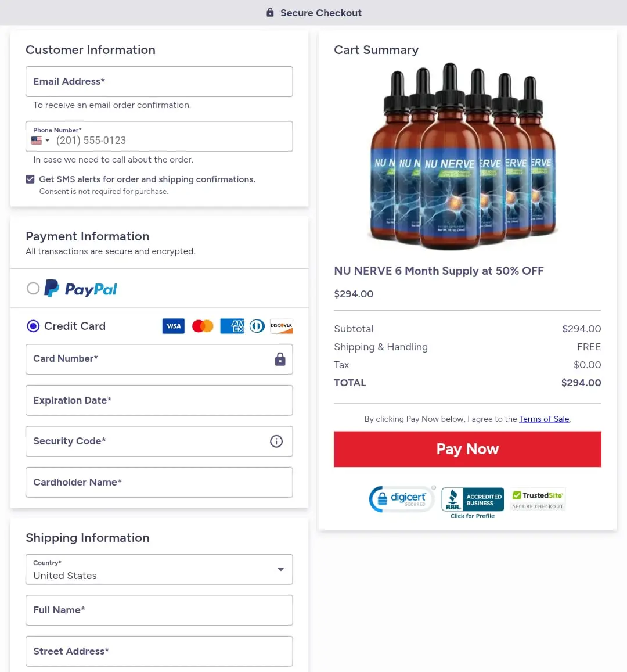The image size is (627, 672).
Task: Click the Diners Club card logo
Action: [x=257, y=326]
